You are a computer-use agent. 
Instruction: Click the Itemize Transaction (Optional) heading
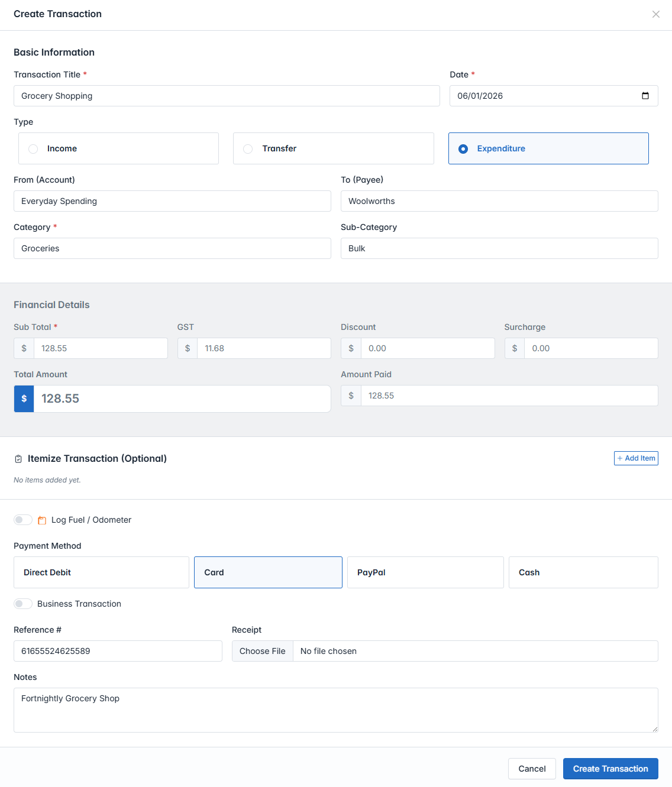click(97, 458)
